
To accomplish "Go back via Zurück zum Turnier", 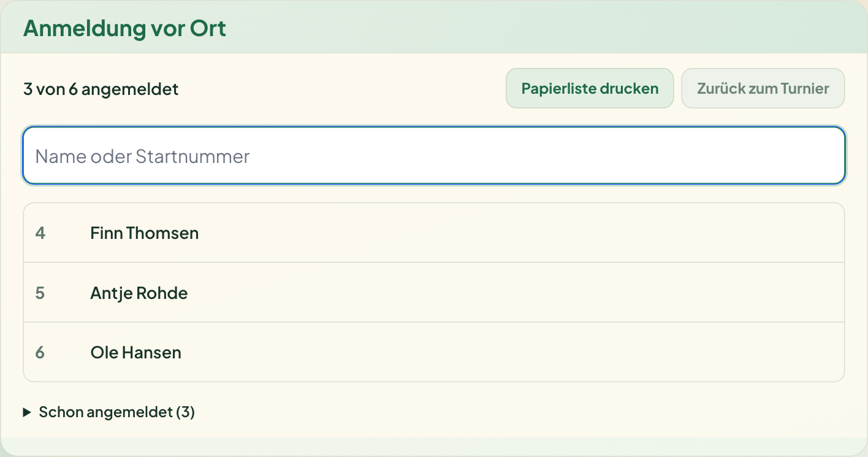I will 763,88.
